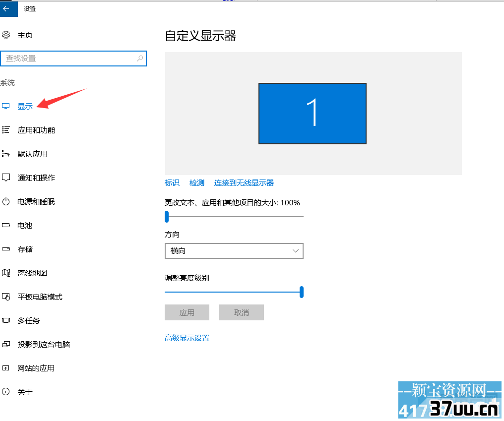
Task: Click the 关于 info icon
Action: click(x=6, y=392)
